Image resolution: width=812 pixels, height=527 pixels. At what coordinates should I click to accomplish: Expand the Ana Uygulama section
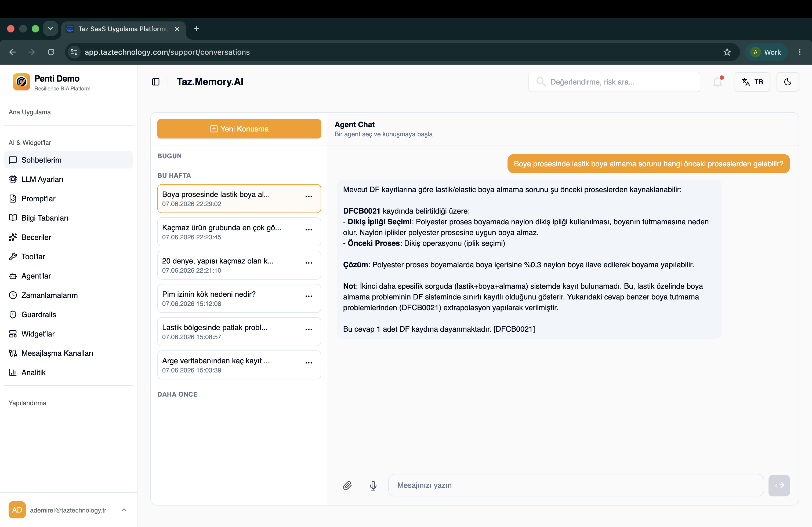point(30,112)
